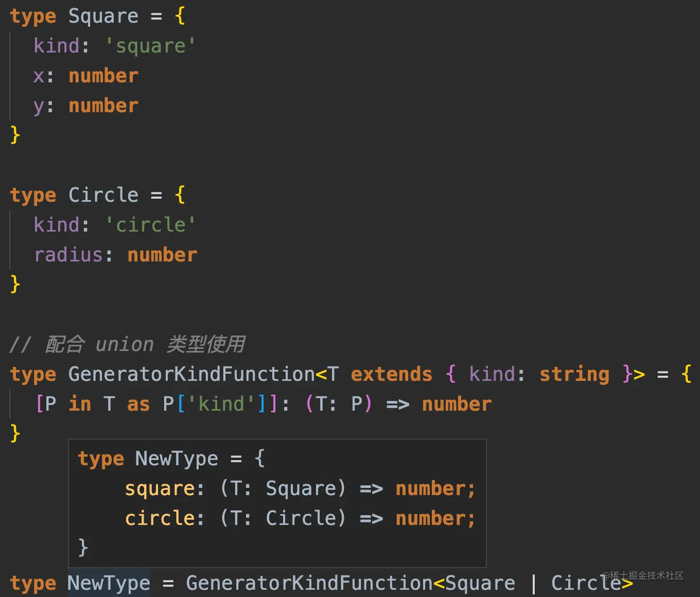This screenshot has width=700, height=597.
Task: Click the 'Square' type name in its declaration
Action: (x=103, y=16)
